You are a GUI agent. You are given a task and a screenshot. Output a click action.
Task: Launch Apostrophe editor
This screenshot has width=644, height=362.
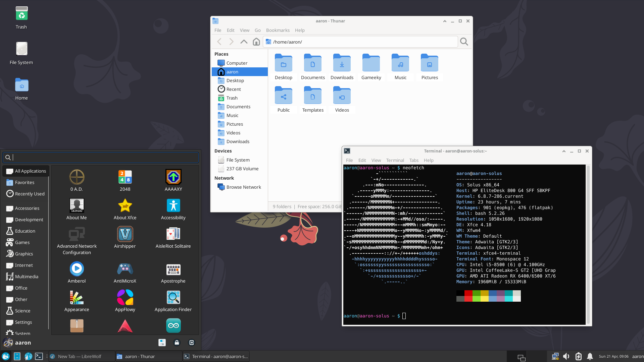pos(173,273)
